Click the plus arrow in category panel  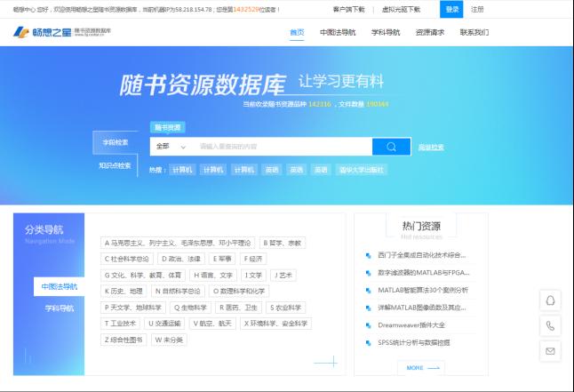point(325,362)
